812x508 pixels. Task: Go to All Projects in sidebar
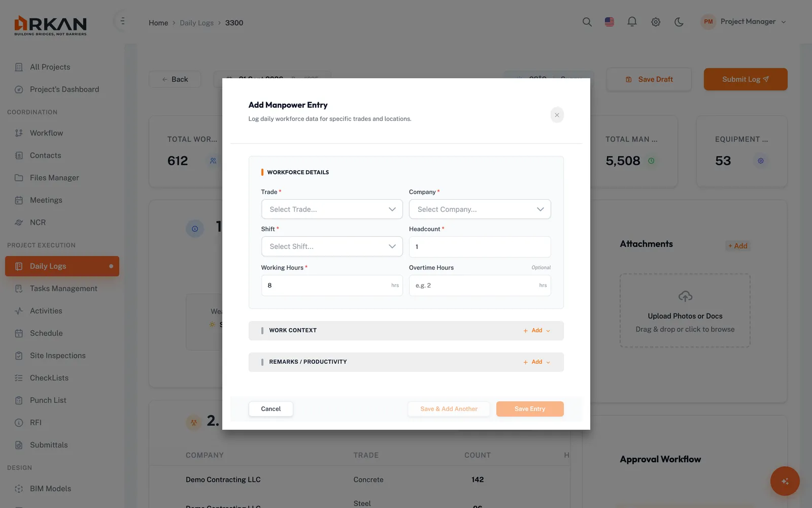pos(62,67)
